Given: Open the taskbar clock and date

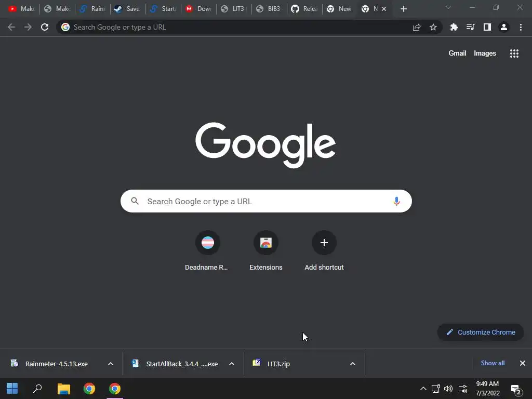Looking at the screenshot, I should (487, 389).
